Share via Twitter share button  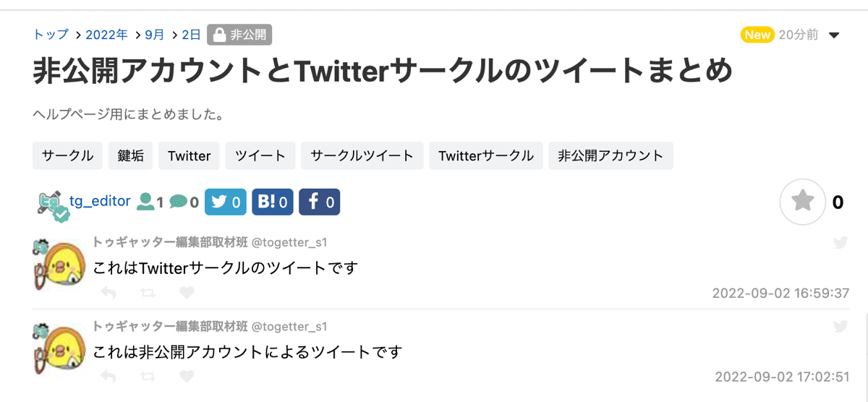(226, 202)
